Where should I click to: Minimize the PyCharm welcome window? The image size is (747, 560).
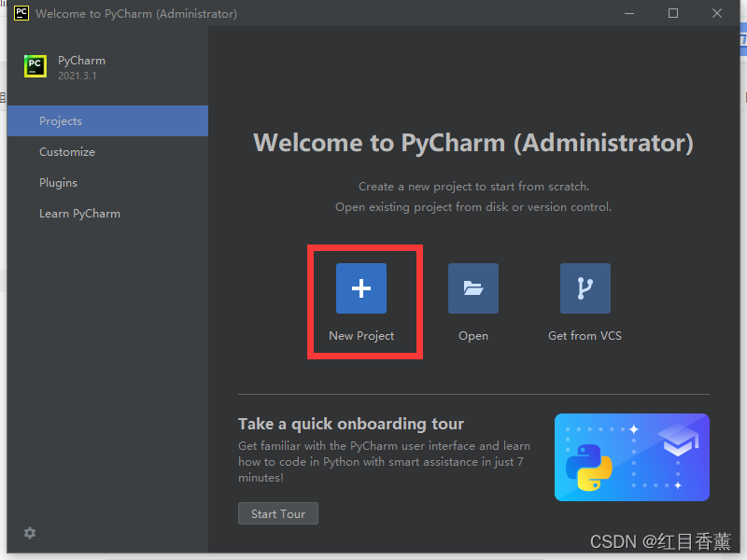click(629, 13)
